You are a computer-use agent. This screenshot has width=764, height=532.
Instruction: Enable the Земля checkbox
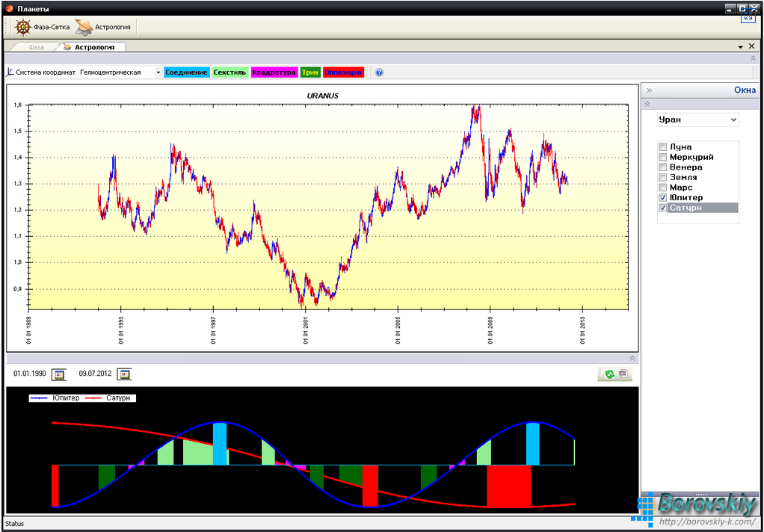tap(662, 177)
